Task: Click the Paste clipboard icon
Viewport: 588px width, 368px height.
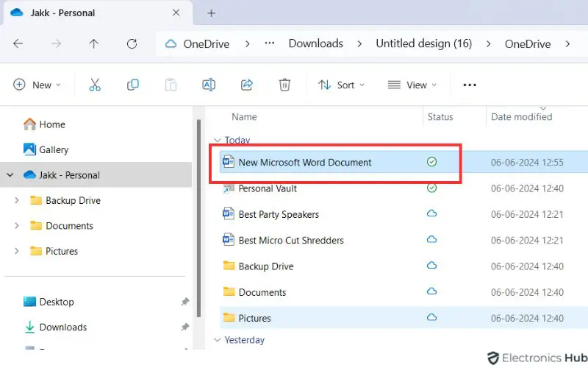Action: [171, 85]
